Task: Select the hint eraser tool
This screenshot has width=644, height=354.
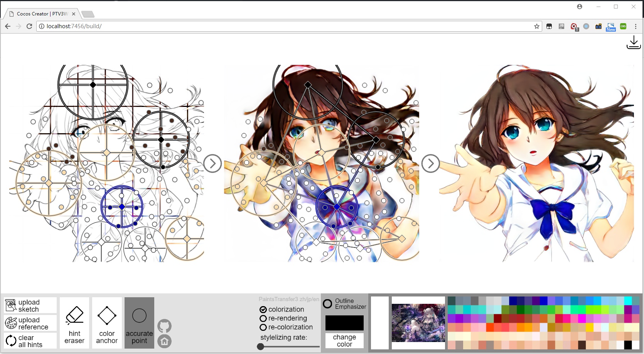Action: pyautogui.click(x=74, y=323)
